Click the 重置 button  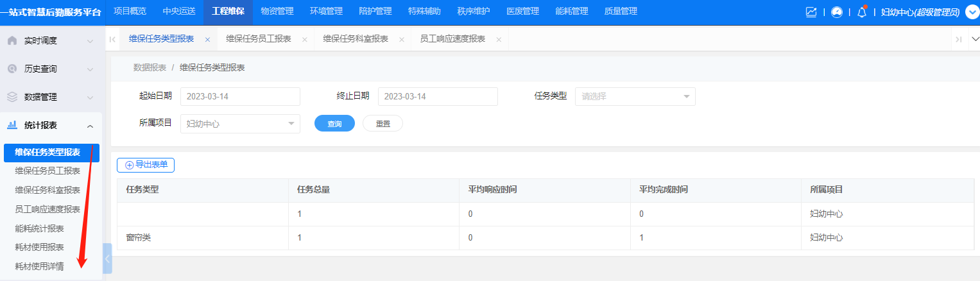(383, 124)
